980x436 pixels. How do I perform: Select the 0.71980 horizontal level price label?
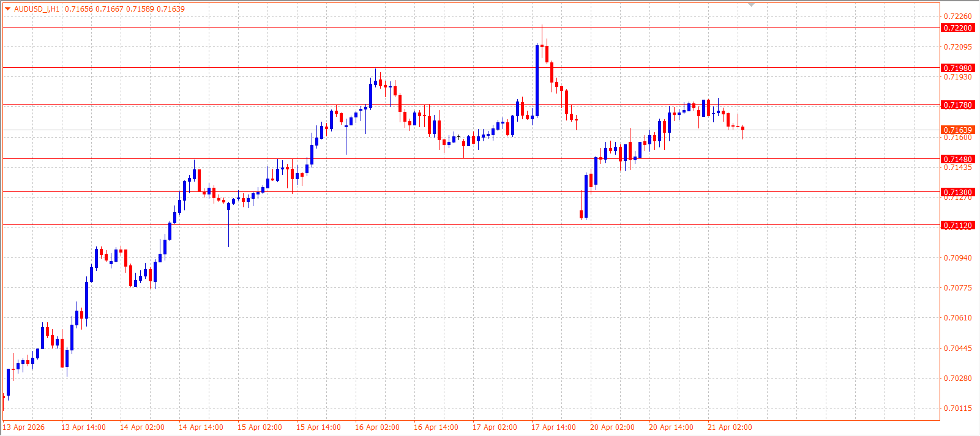coord(957,68)
